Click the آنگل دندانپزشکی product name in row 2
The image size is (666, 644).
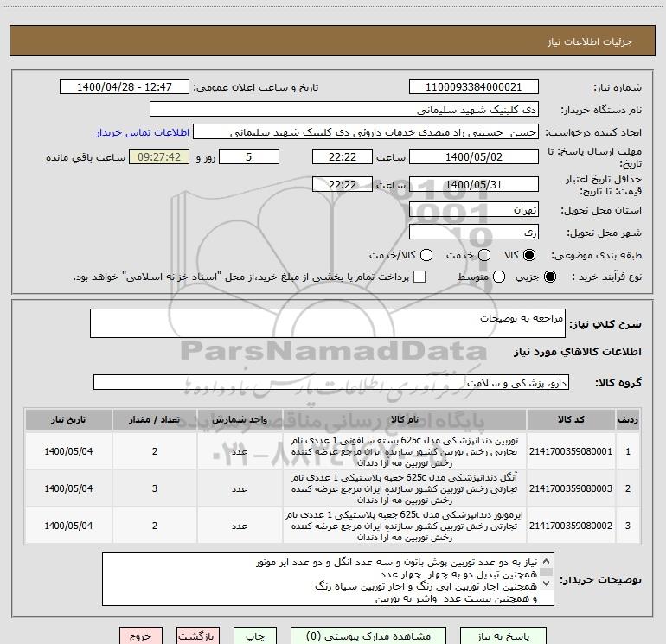pyautogui.click(x=405, y=488)
